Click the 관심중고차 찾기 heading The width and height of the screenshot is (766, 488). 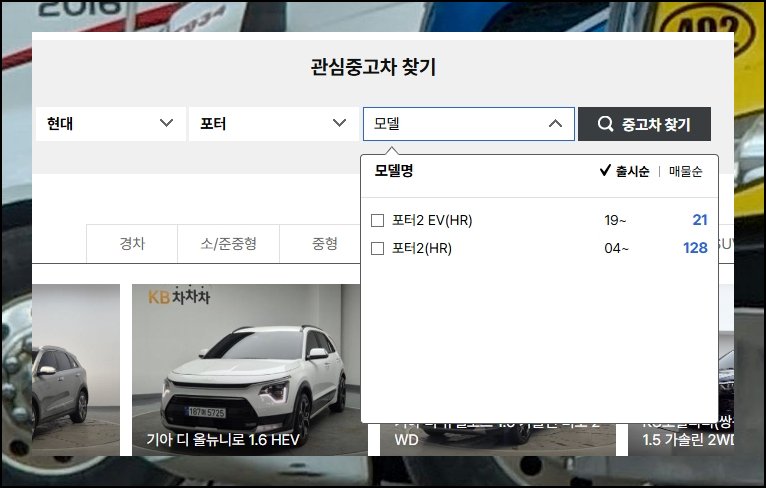click(x=373, y=67)
